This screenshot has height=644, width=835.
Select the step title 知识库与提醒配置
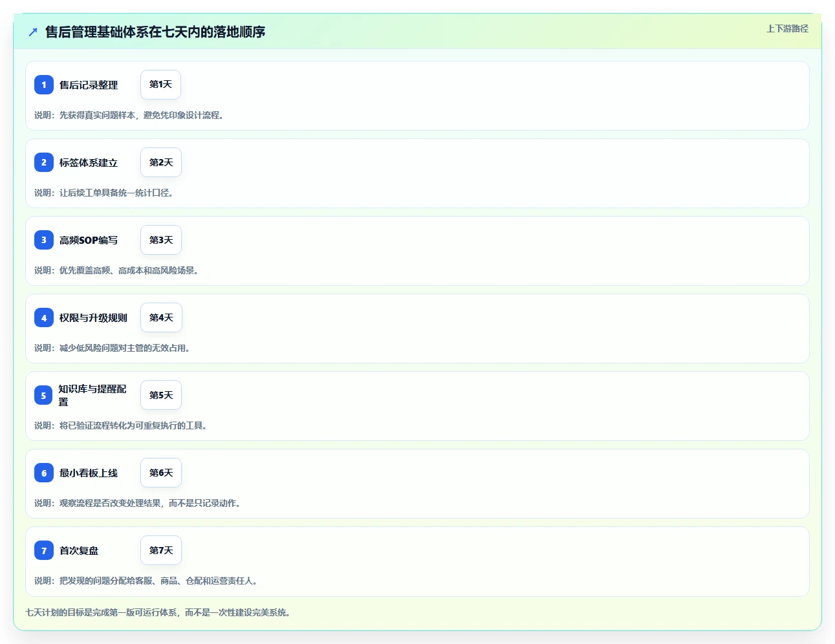(92, 395)
